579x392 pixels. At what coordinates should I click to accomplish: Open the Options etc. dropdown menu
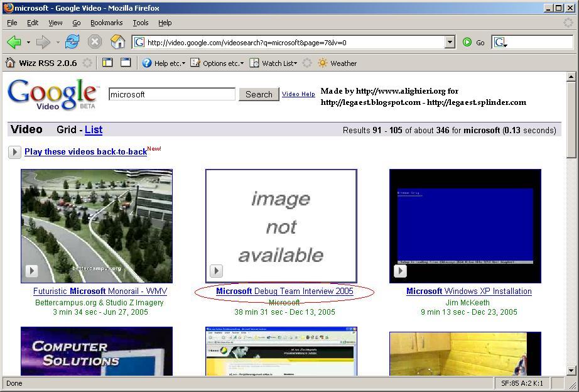[242, 63]
